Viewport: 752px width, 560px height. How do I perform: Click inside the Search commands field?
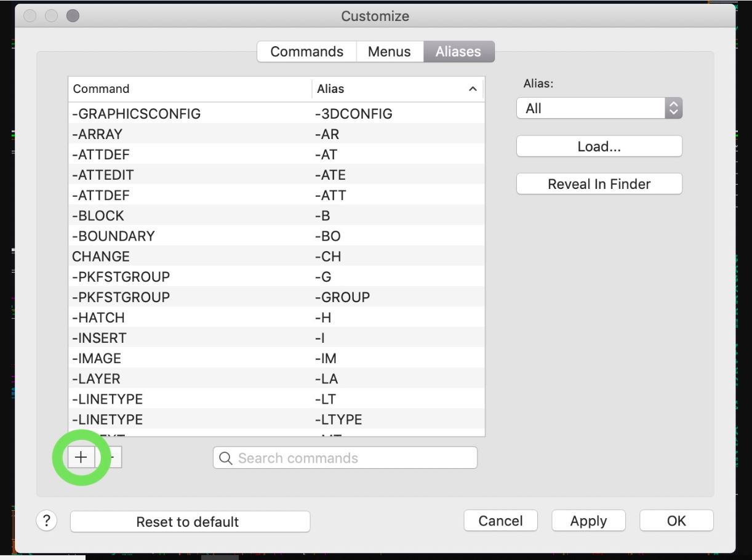pyautogui.click(x=345, y=458)
